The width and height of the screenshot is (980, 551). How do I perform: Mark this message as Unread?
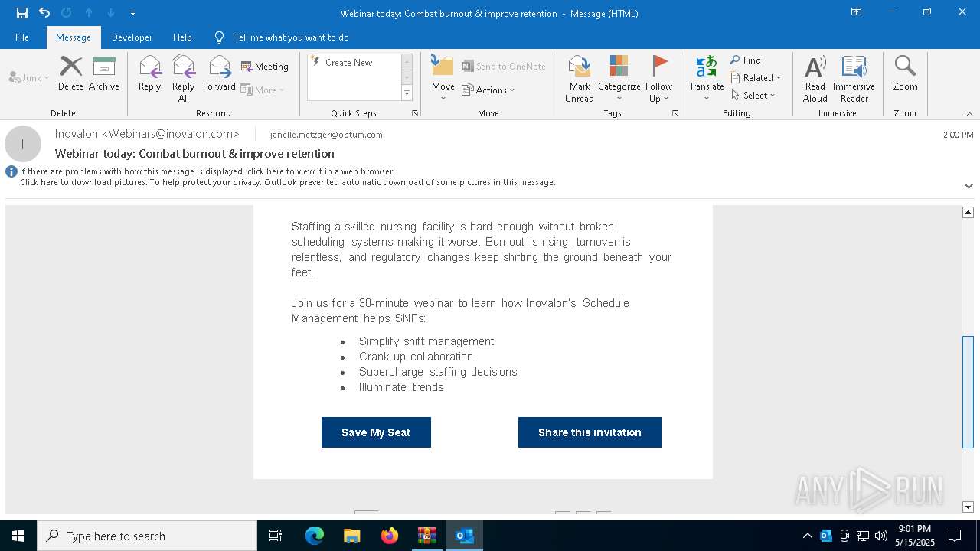click(x=580, y=78)
